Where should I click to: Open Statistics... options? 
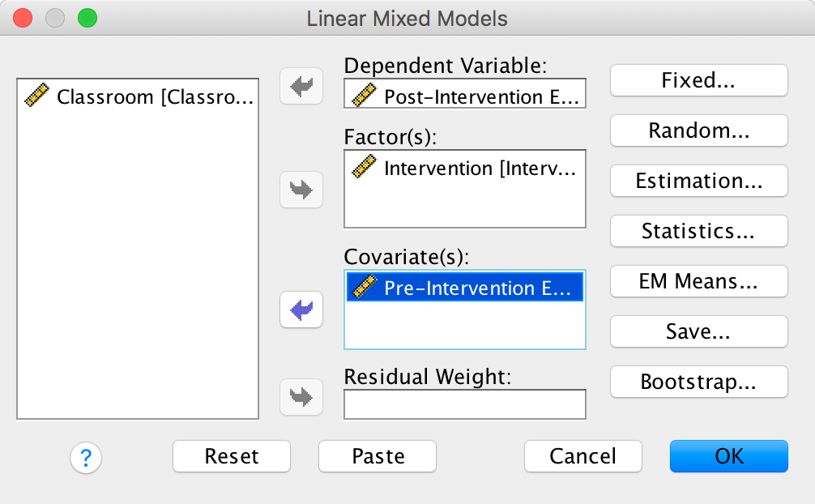coord(698,231)
